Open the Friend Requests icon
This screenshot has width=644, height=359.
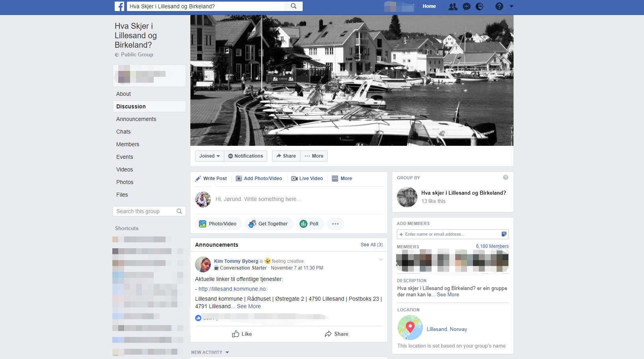(453, 6)
